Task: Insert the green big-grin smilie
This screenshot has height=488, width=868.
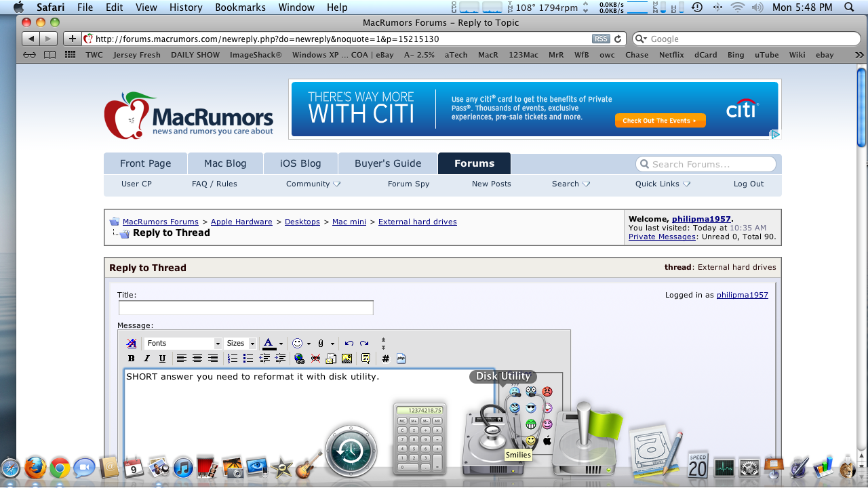Action: click(x=531, y=424)
